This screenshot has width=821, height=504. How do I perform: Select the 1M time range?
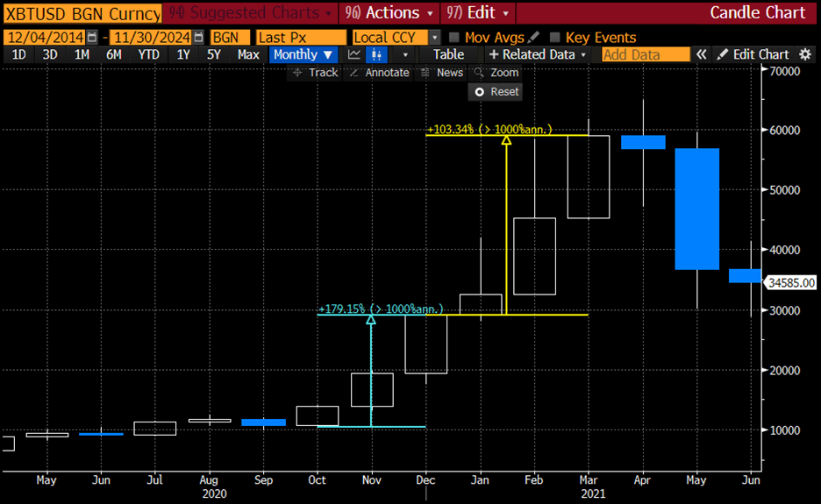click(x=82, y=54)
